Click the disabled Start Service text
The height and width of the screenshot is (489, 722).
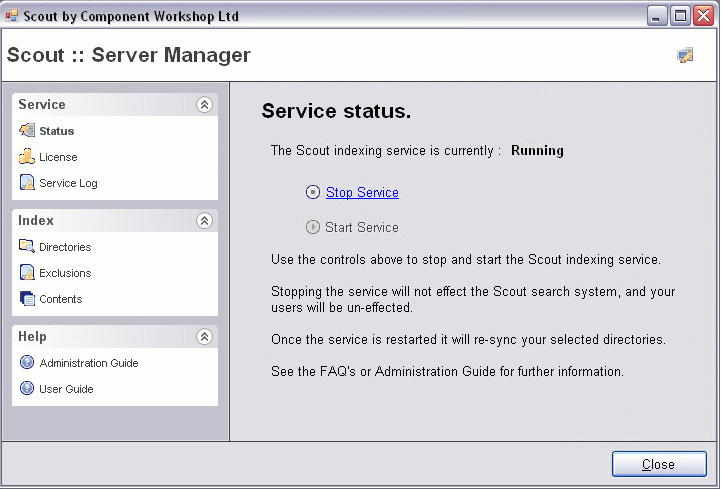click(362, 227)
